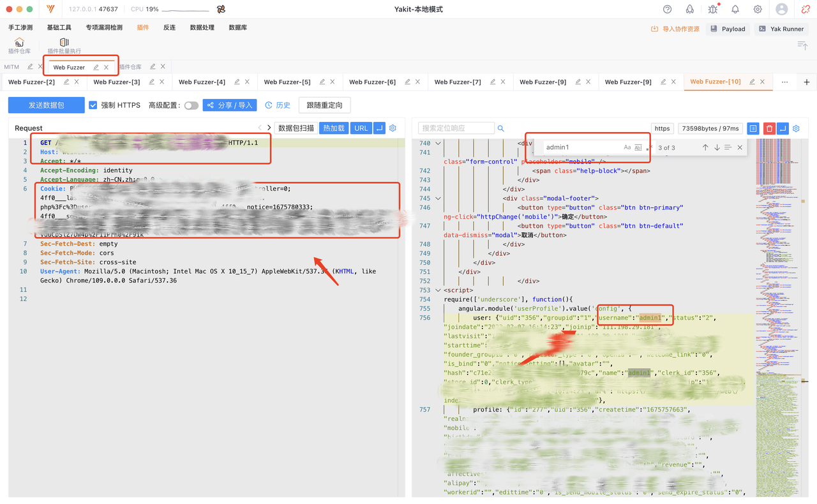This screenshot has width=817, height=504.
Task: Toggle Match Case (Aa) in find widget
Action: pos(627,147)
